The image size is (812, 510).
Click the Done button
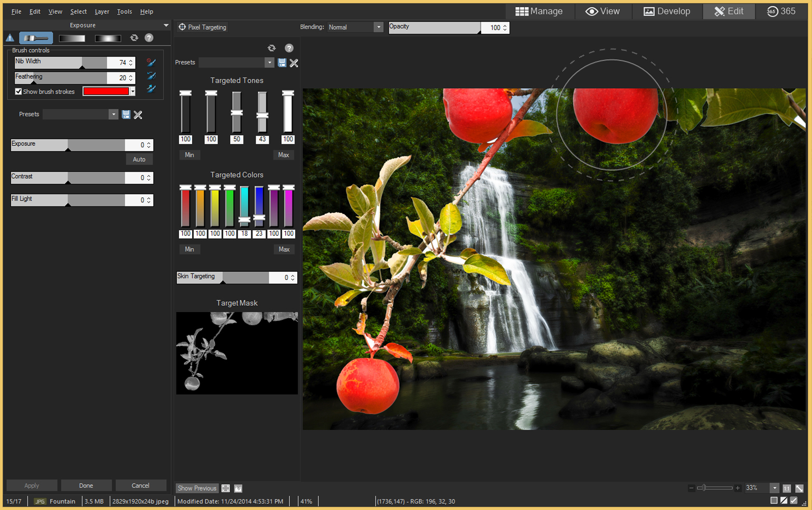pos(86,485)
